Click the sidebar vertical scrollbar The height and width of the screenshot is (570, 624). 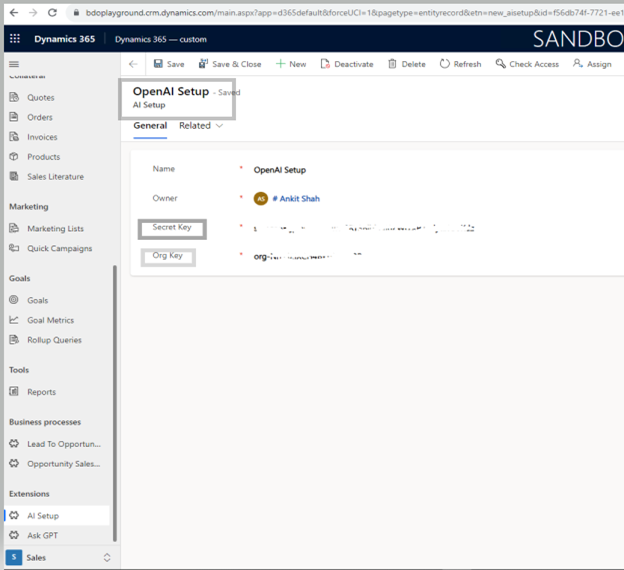pyautogui.click(x=115, y=403)
